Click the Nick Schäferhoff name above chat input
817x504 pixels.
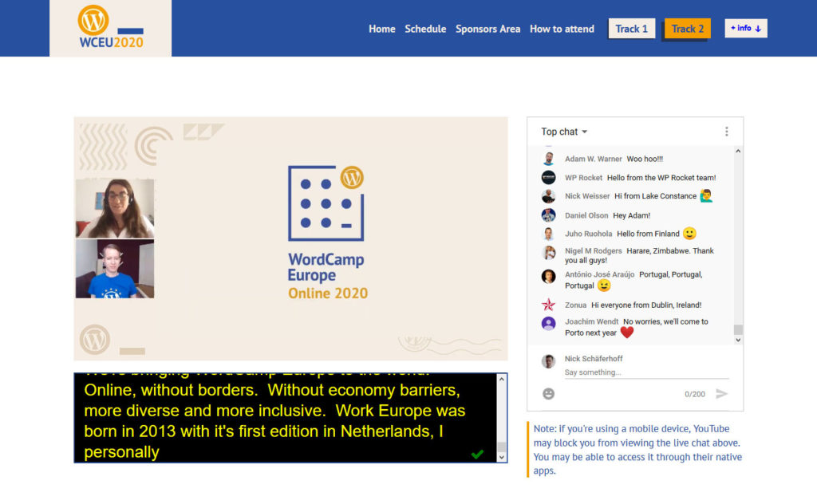point(594,359)
